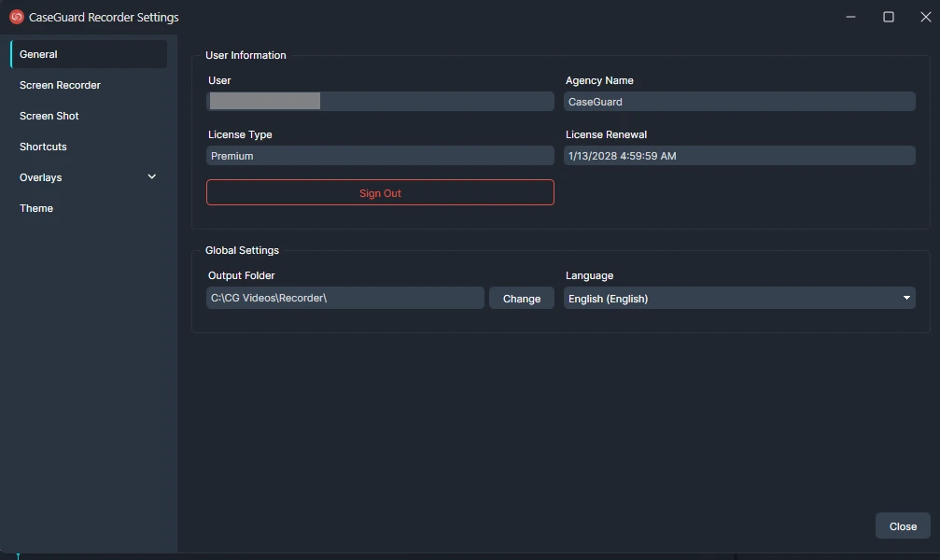
Task: Click the "Agency Name" label
Action: 599,80
